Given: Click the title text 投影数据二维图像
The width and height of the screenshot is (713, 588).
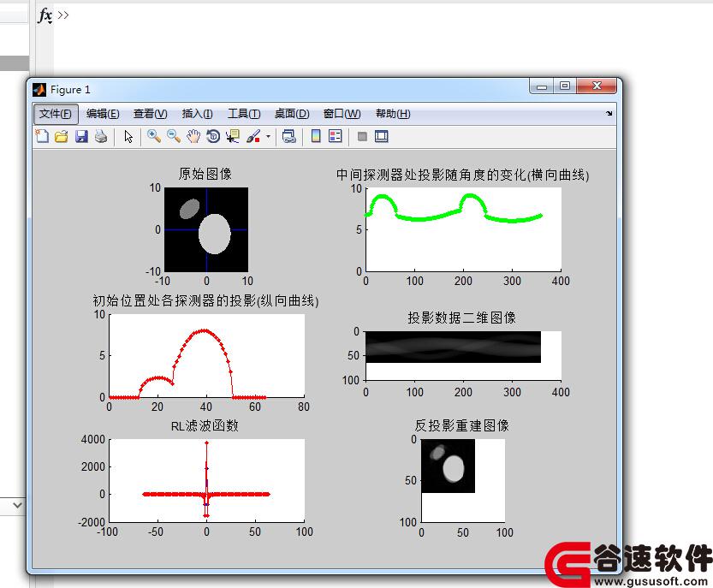Looking at the screenshot, I should (461, 318).
